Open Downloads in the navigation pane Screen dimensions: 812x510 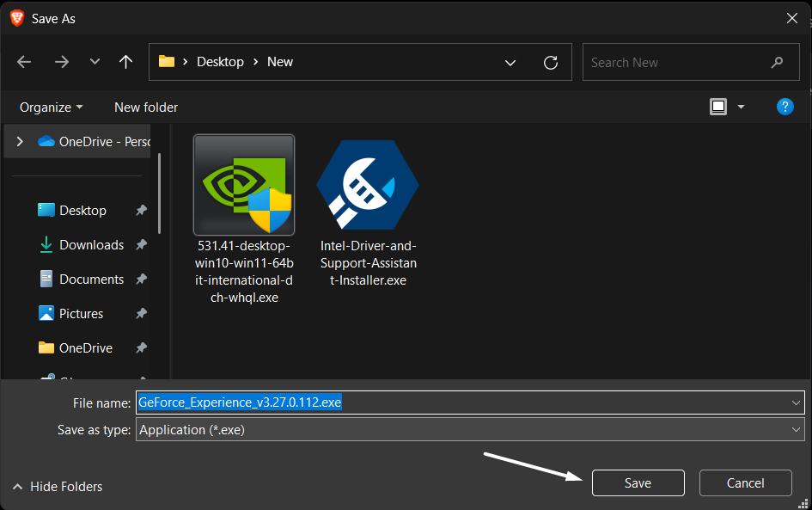(x=91, y=245)
